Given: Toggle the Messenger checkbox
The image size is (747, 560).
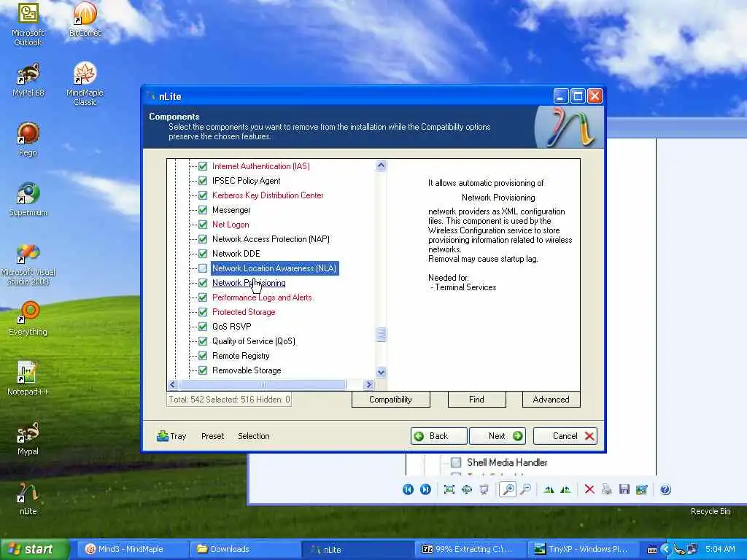Looking at the screenshot, I should [x=203, y=210].
